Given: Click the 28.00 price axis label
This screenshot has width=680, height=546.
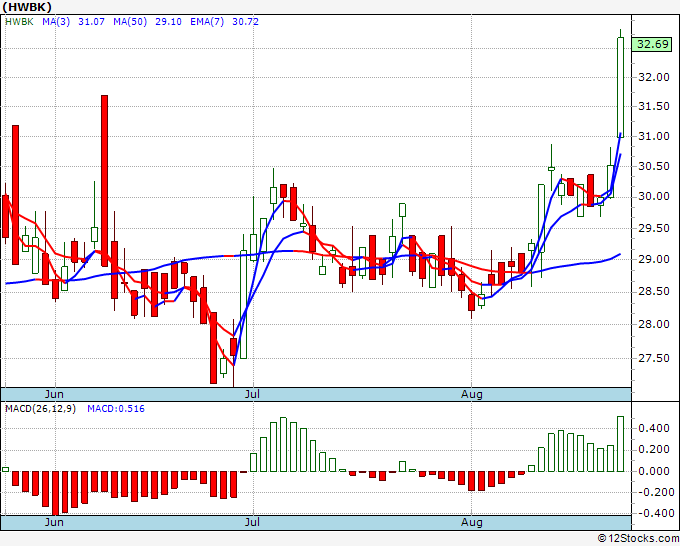Looking at the screenshot, I should coord(654,324).
